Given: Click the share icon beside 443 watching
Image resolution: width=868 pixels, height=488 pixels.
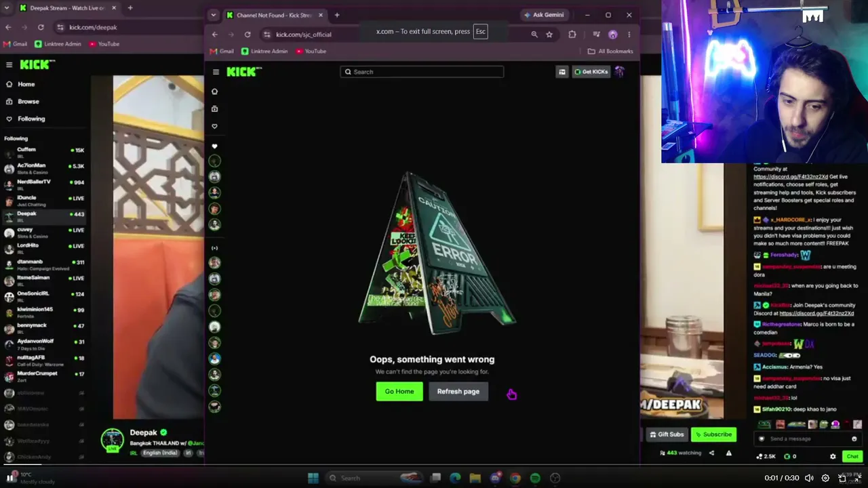Looking at the screenshot, I should 711,453.
